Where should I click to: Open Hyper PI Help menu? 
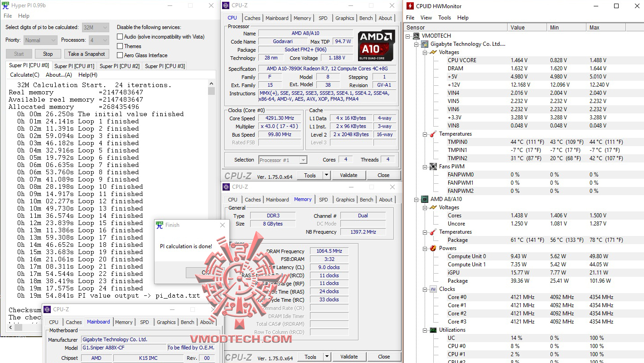[x=24, y=15]
